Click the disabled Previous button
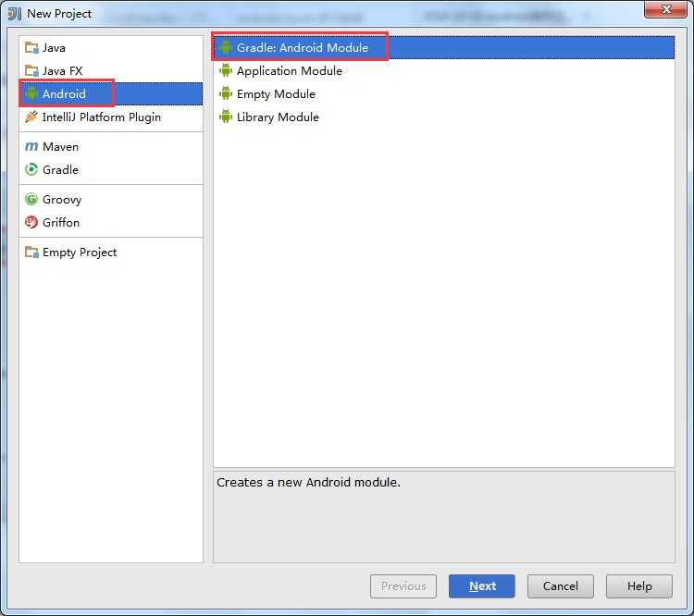Image resolution: width=694 pixels, height=616 pixels. point(403,585)
